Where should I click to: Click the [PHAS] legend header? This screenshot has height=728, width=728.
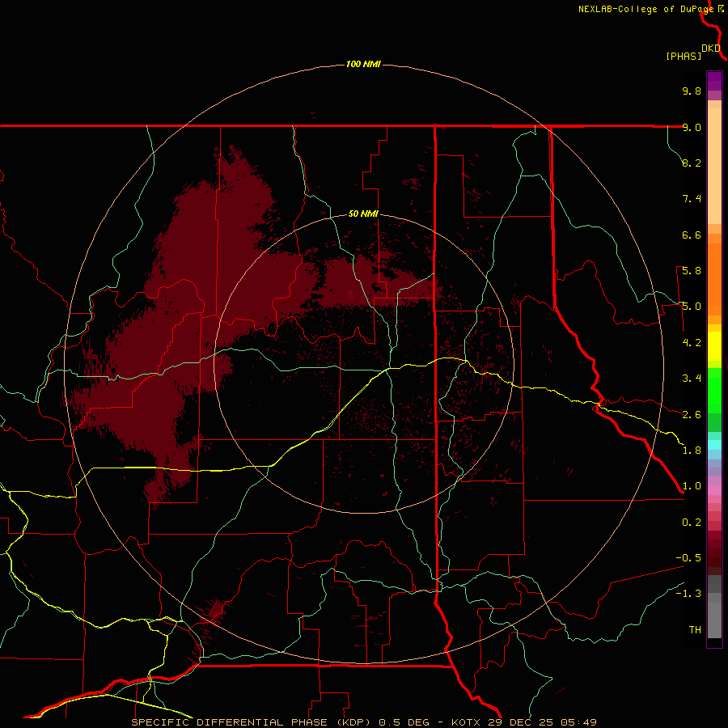click(x=684, y=57)
